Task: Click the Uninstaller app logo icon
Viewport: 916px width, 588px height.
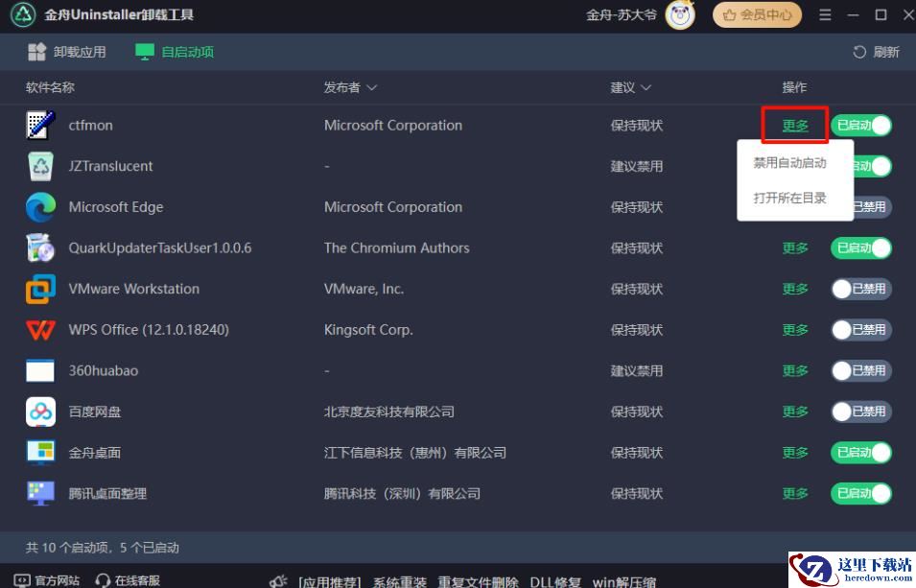Action: coord(23,14)
